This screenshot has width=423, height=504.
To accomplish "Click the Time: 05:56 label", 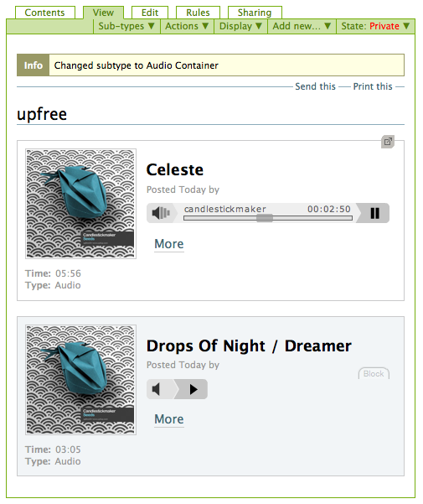I will 53,273.
